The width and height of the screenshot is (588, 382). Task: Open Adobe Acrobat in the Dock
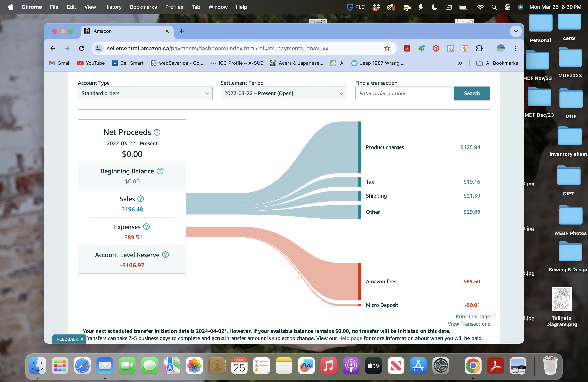point(495,366)
